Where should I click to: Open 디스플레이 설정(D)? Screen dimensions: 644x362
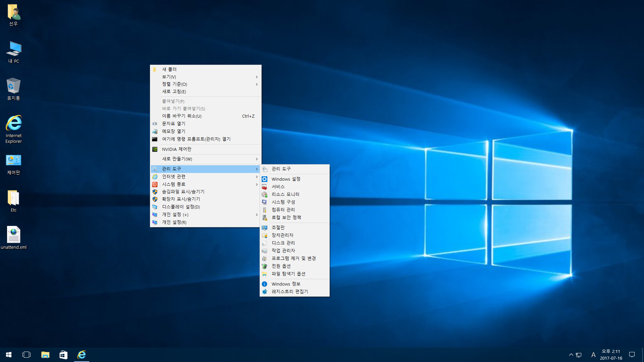206,207
